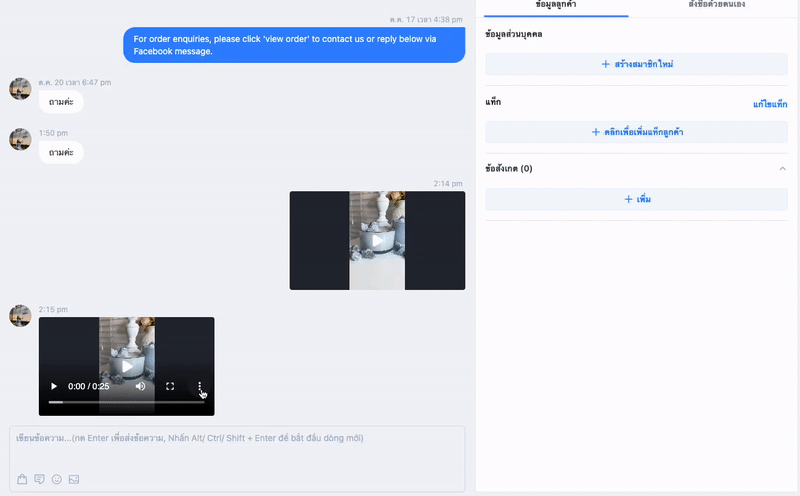Attach an image using the picture icon
The width and height of the screenshot is (800, 496).
click(x=74, y=479)
